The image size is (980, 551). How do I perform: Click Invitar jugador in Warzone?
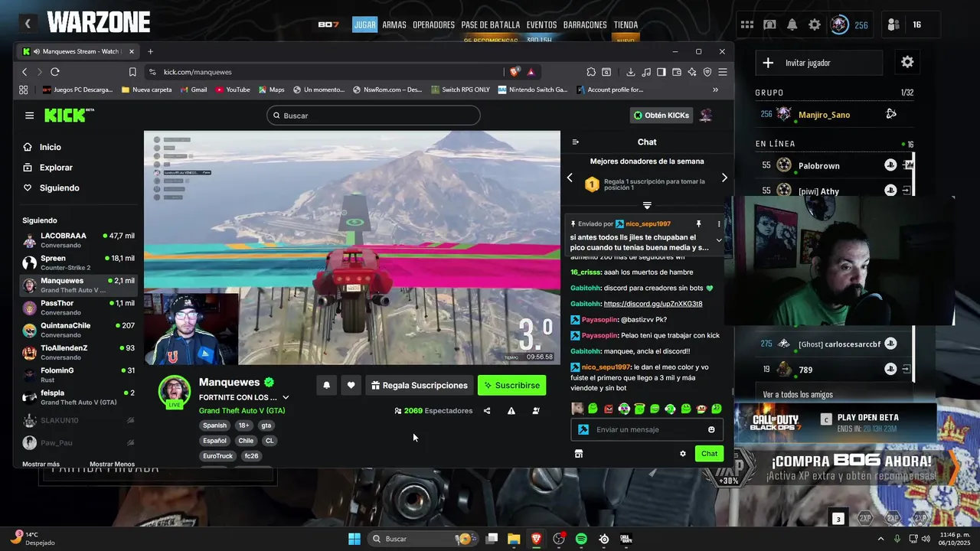click(x=819, y=63)
